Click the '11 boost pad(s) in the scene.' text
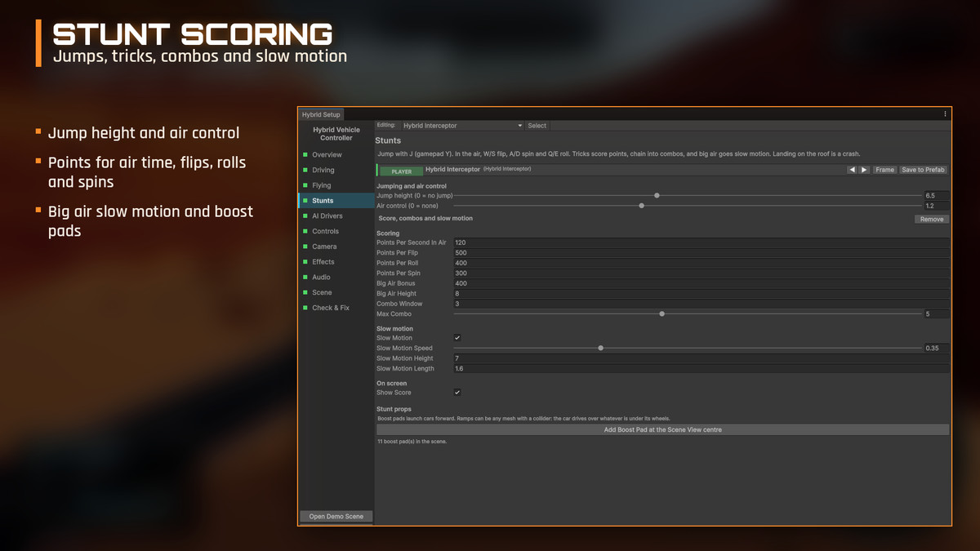980x551 pixels. coord(412,441)
